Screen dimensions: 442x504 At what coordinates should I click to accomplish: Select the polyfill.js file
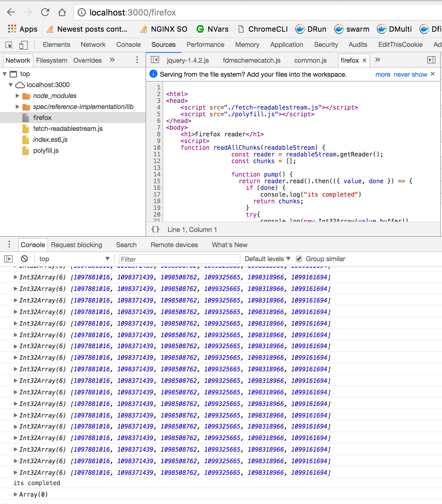click(46, 151)
